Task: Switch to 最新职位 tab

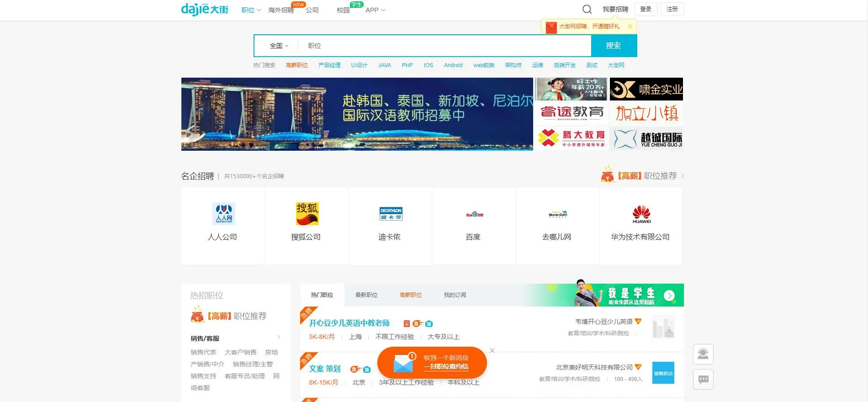Action: (x=366, y=295)
